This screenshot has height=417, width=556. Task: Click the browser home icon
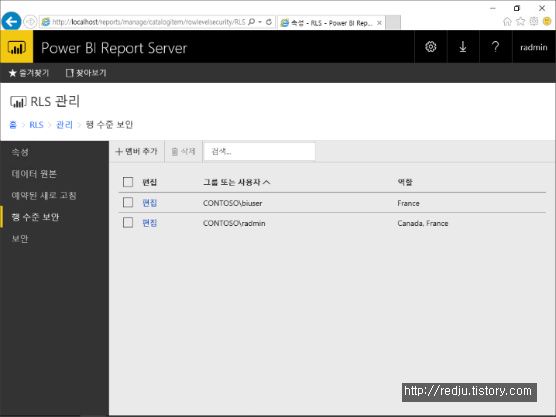pos(507,22)
